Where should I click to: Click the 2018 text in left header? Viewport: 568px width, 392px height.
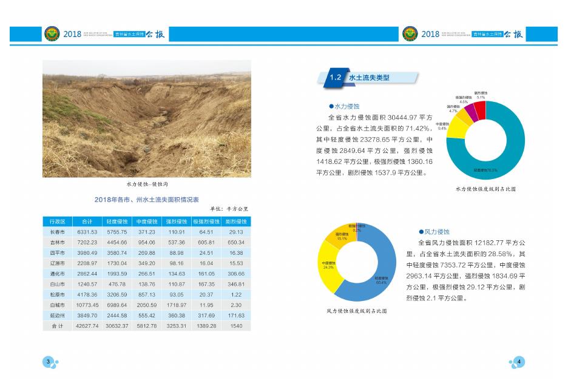tap(72, 35)
